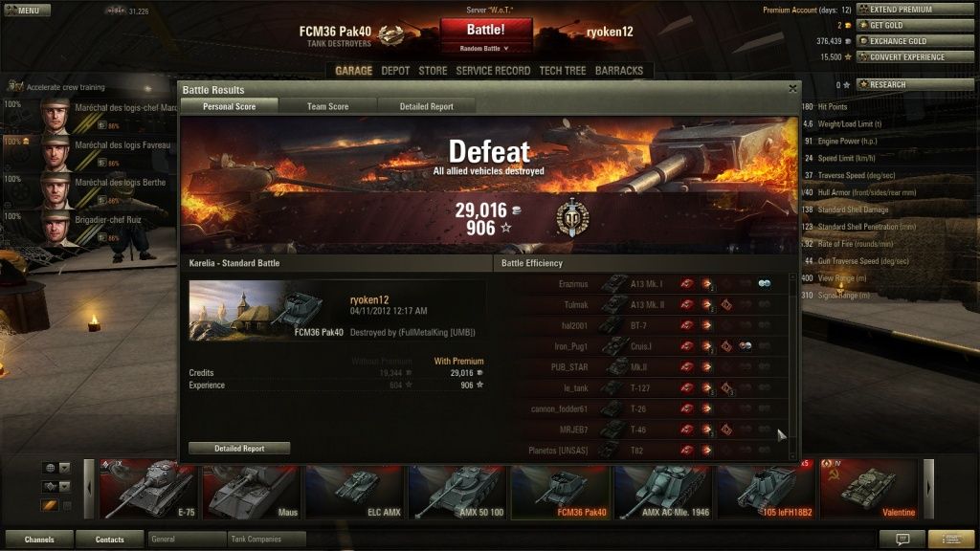Click the right arrow of tank carousel
This screenshot has width=980, height=551.
[x=928, y=489]
